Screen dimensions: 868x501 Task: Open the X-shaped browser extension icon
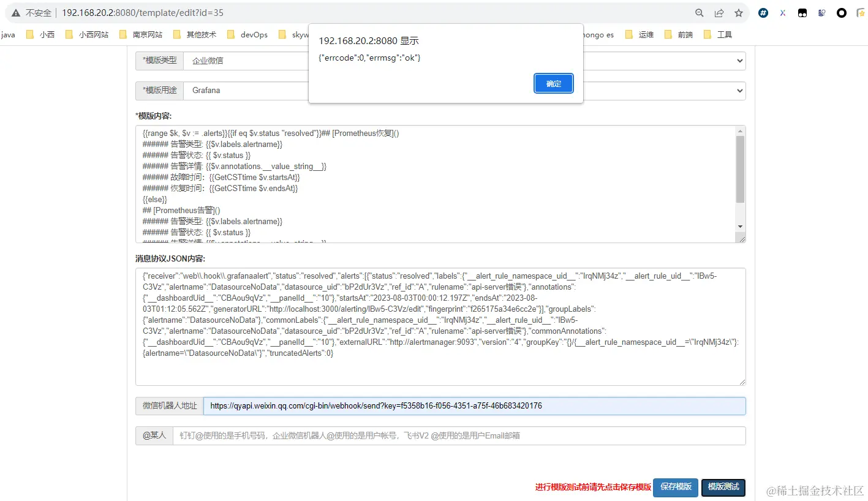783,13
